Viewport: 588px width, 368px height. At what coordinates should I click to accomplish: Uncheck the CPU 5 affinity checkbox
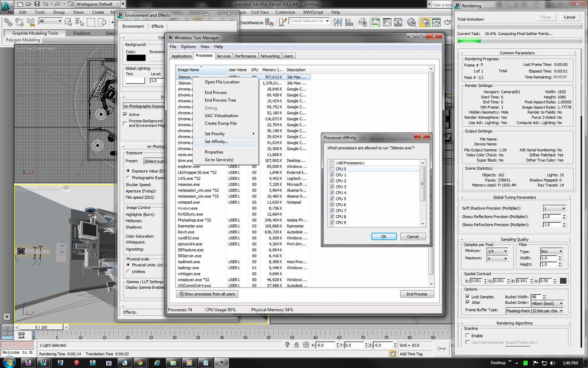coord(332,199)
